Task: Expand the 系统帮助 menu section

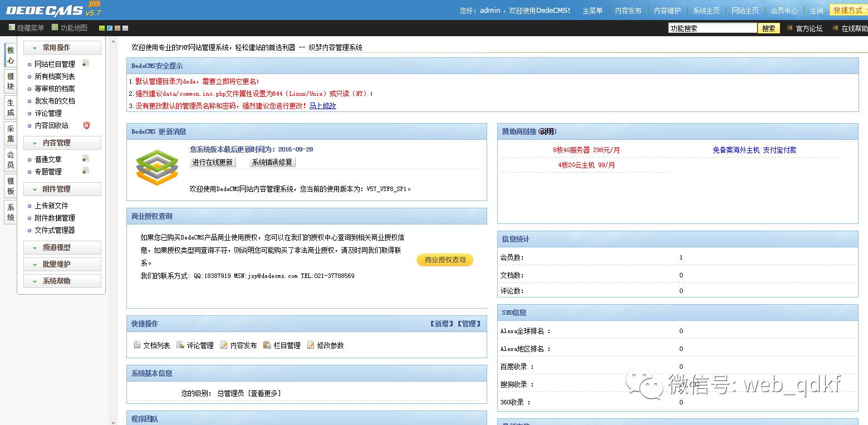Action: click(x=62, y=281)
